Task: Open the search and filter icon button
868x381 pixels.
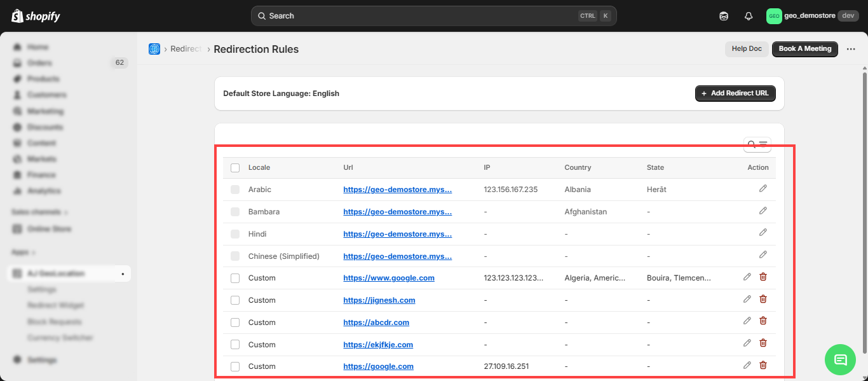Action: point(757,145)
